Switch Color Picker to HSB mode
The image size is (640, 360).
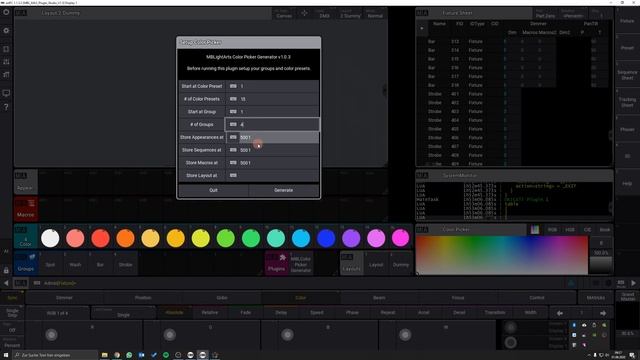(570, 230)
